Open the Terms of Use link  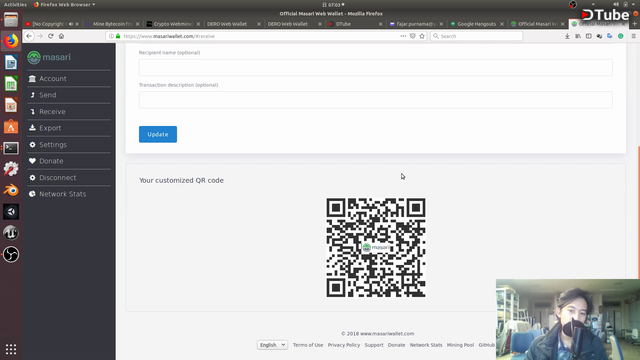pyautogui.click(x=308, y=345)
